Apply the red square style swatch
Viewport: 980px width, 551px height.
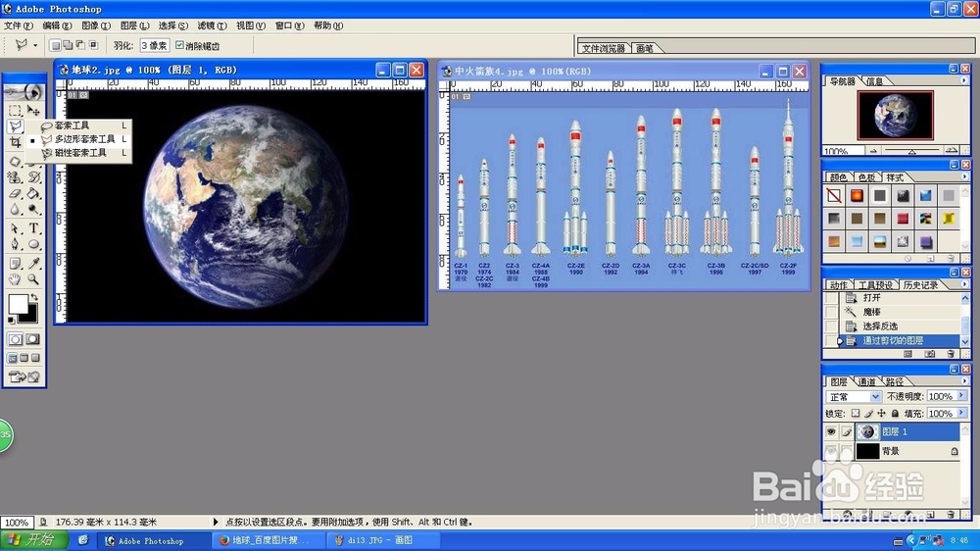click(903, 219)
